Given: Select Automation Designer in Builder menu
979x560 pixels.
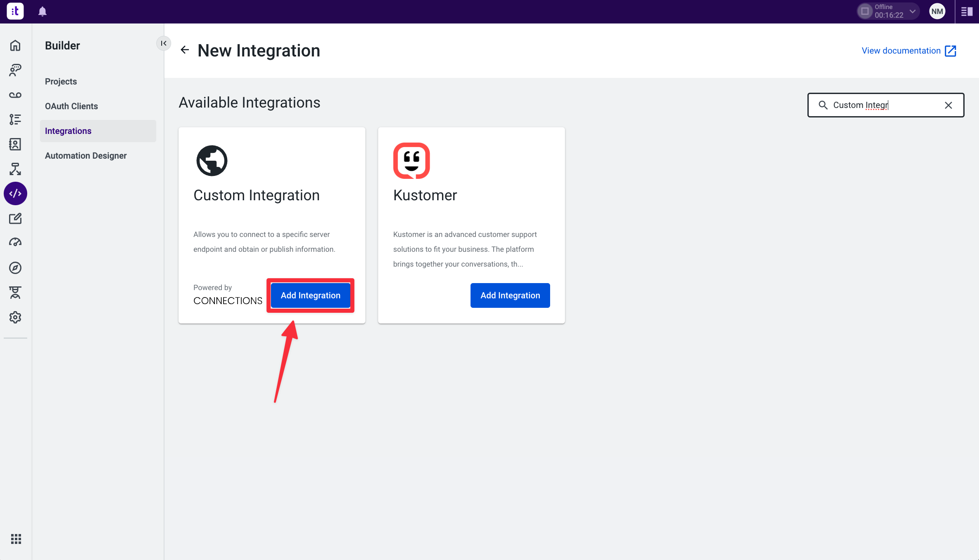Looking at the screenshot, I should point(86,156).
